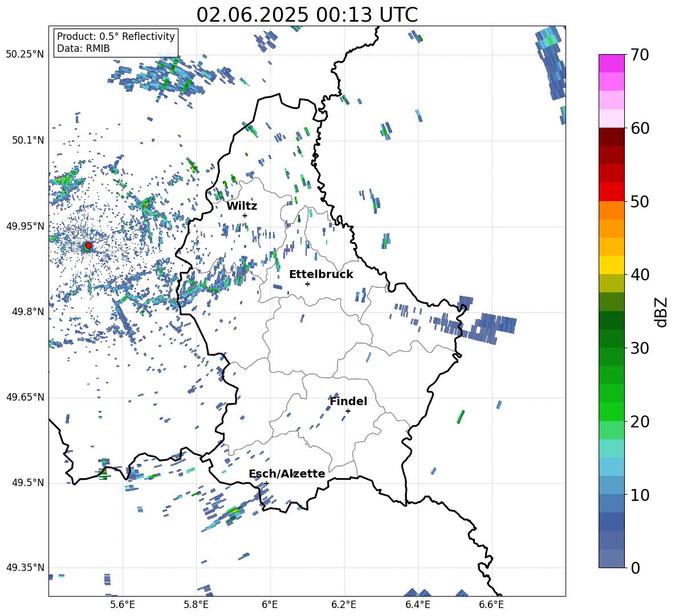The height and width of the screenshot is (616, 675).
Task: Click the title 02.06.2025 00:13 UTC
Action: pos(307,15)
